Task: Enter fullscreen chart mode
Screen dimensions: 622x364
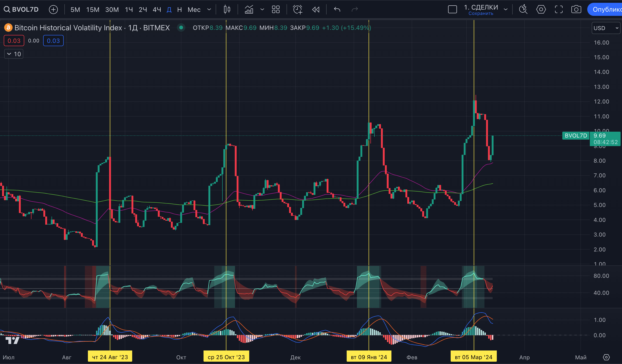Action: tap(559, 9)
